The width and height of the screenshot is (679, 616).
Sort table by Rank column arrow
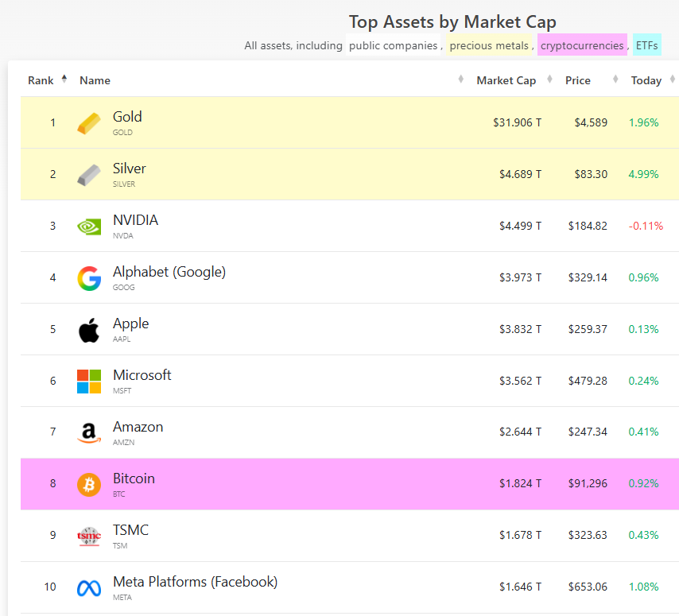click(x=64, y=79)
